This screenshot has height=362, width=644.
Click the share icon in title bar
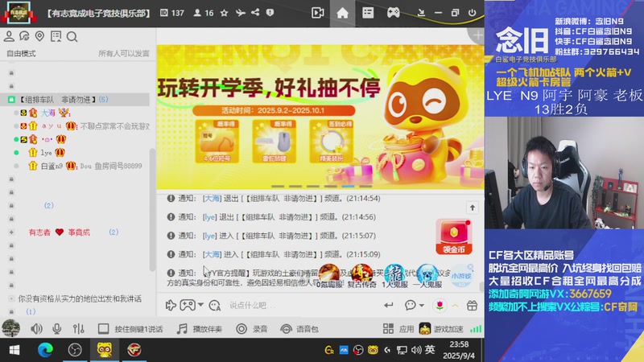coord(255,12)
